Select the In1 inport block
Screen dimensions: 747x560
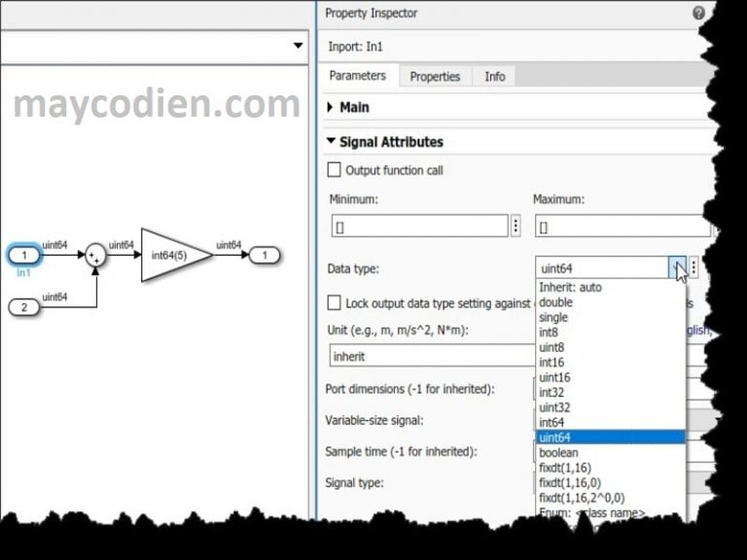(25, 256)
